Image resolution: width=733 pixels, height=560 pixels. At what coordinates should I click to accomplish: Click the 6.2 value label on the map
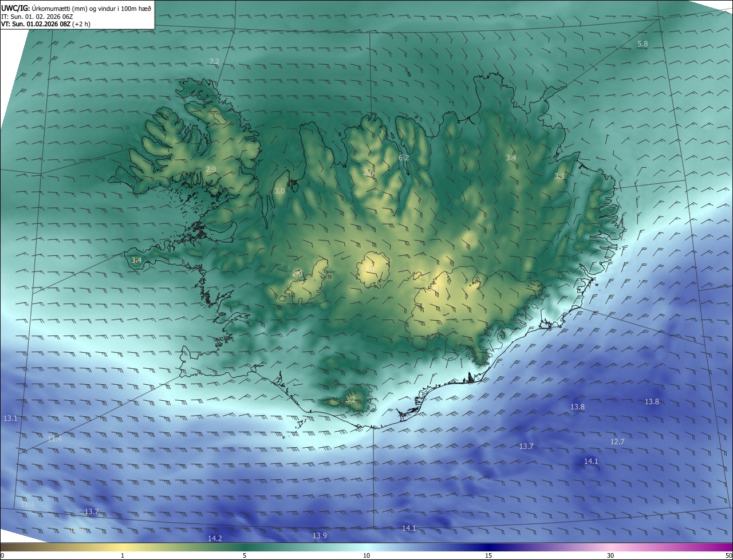point(404,157)
